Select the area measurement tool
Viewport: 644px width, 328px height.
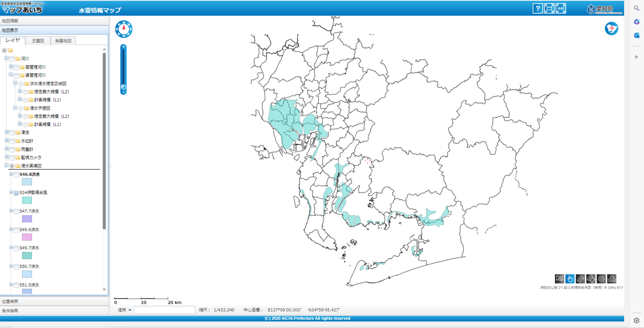590,279
